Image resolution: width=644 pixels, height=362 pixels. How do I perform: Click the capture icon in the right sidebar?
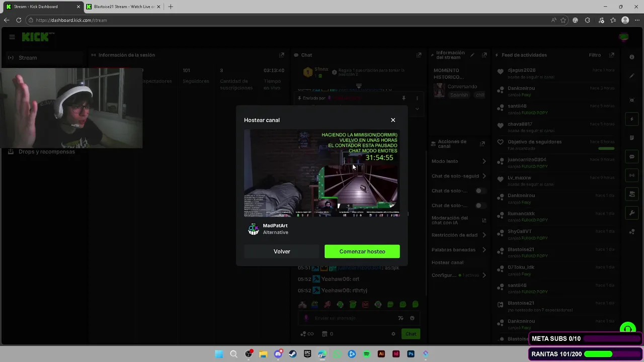pos(632,100)
